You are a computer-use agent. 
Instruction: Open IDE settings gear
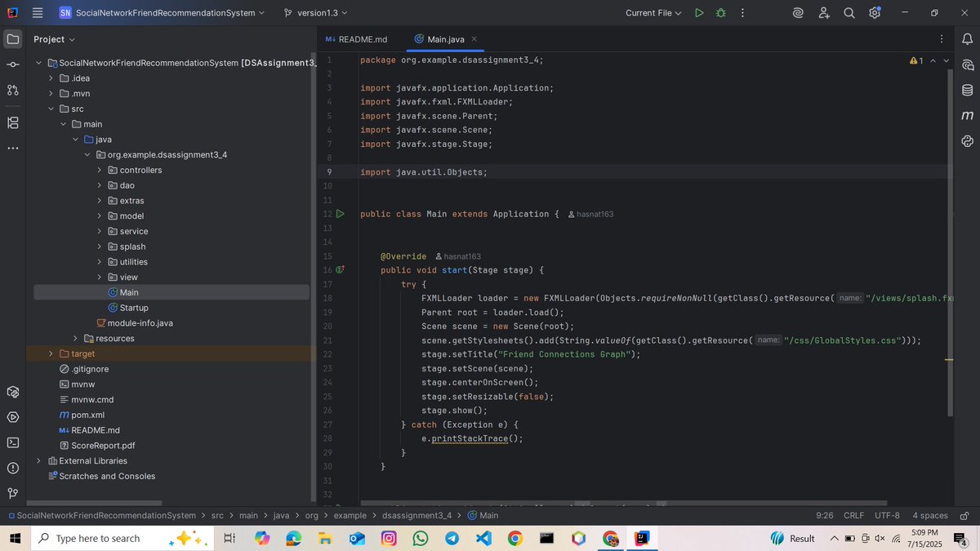[875, 13]
